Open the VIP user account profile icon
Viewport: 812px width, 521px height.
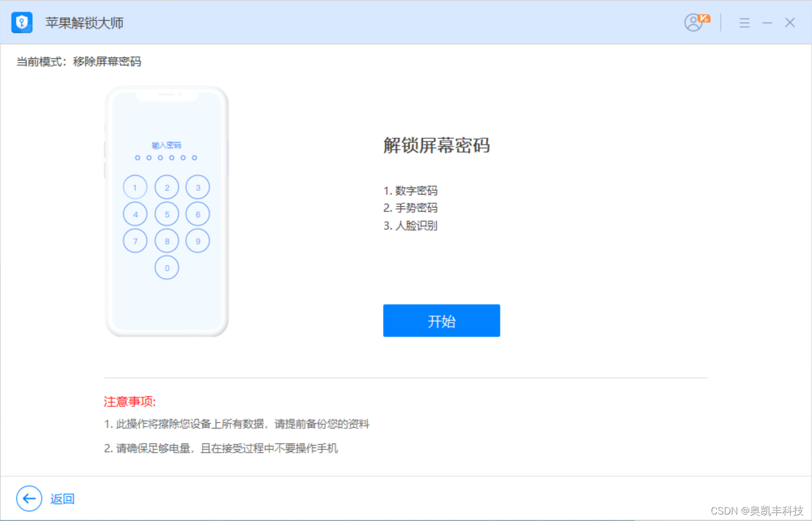695,23
